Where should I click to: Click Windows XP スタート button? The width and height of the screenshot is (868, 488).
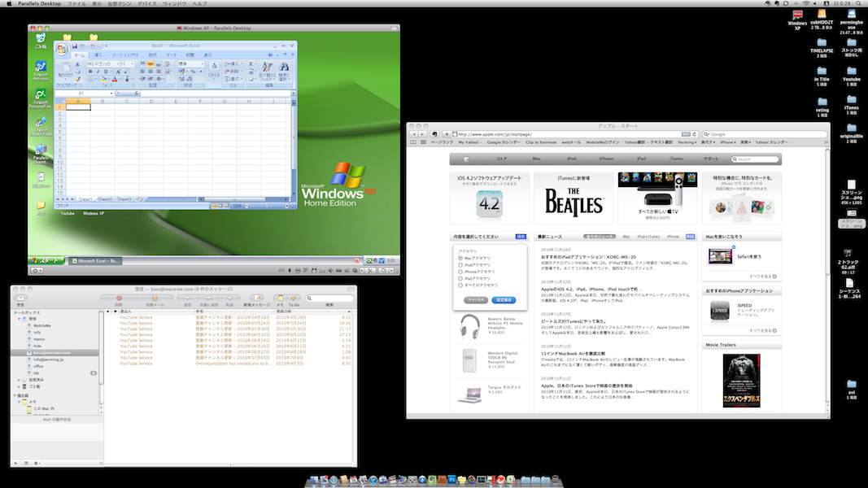47,260
